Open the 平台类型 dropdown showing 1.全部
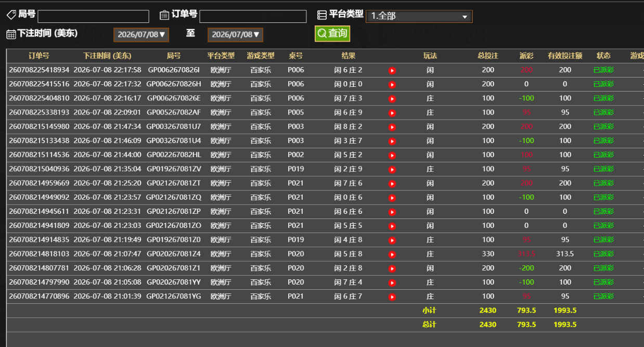The width and height of the screenshot is (644, 347). coord(419,16)
